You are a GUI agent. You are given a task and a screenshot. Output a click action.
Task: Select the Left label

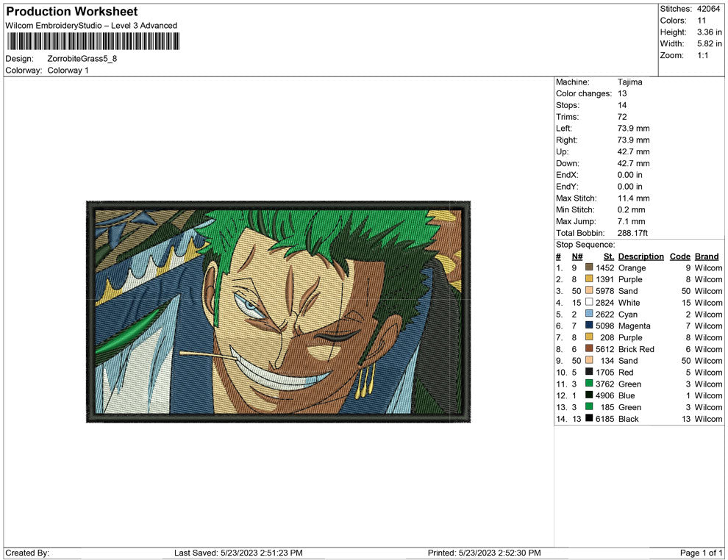pyautogui.click(x=564, y=128)
